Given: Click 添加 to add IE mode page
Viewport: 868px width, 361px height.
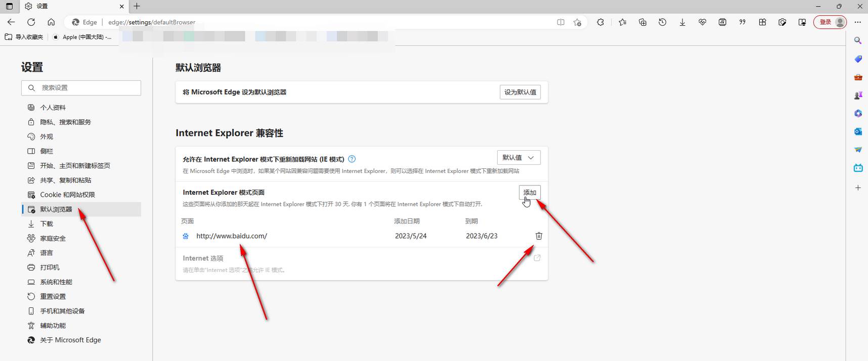Looking at the screenshot, I should coord(530,193).
